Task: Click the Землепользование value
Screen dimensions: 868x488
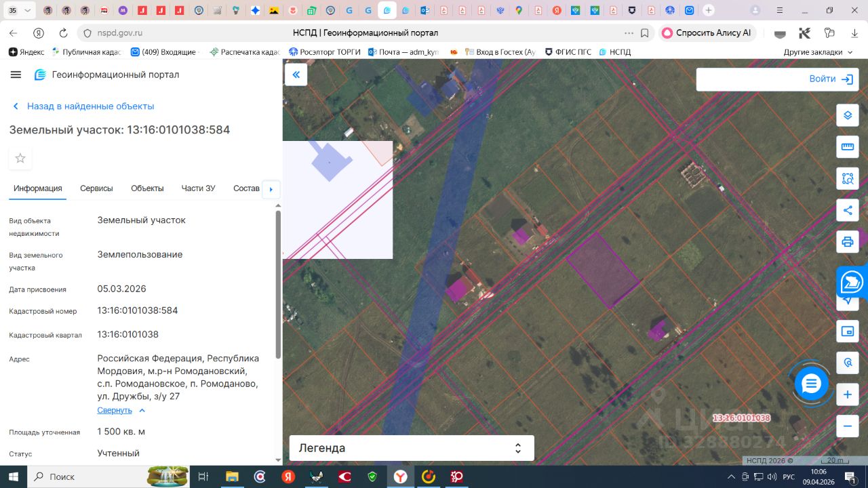Action: point(140,255)
